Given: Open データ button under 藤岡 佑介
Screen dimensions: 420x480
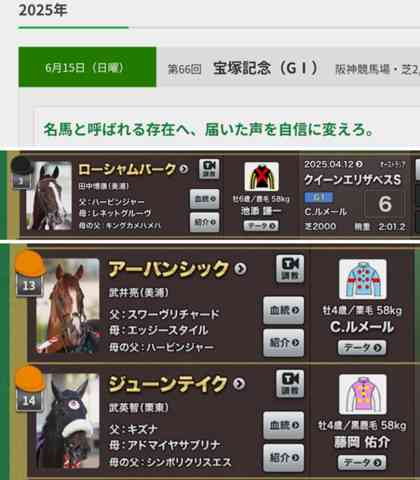Looking at the screenshot, I should (362, 463).
